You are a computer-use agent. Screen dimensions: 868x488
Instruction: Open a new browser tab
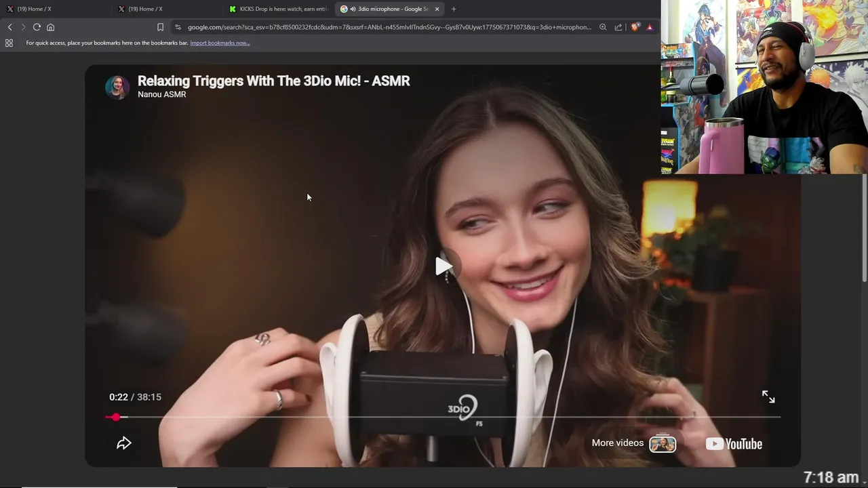tap(454, 9)
